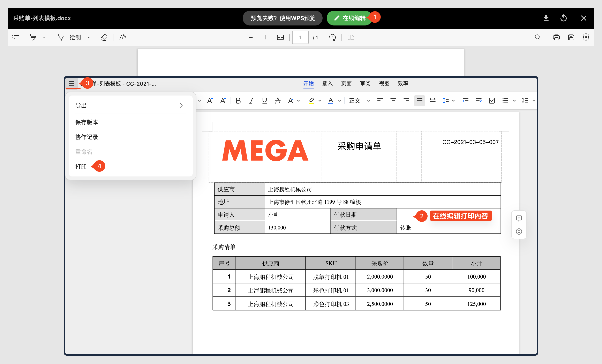Expand line spacing dropdown arrow
The image size is (602, 364).
(453, 101)
